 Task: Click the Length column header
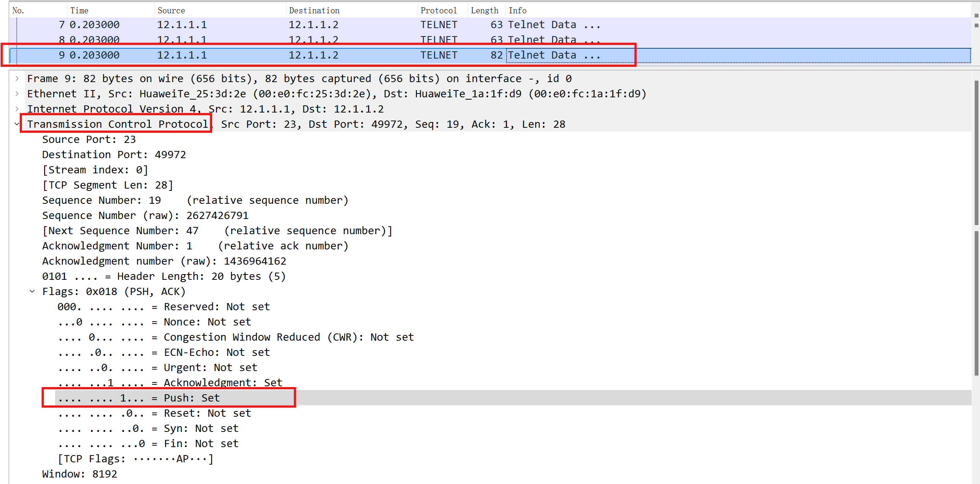(484, 11)
